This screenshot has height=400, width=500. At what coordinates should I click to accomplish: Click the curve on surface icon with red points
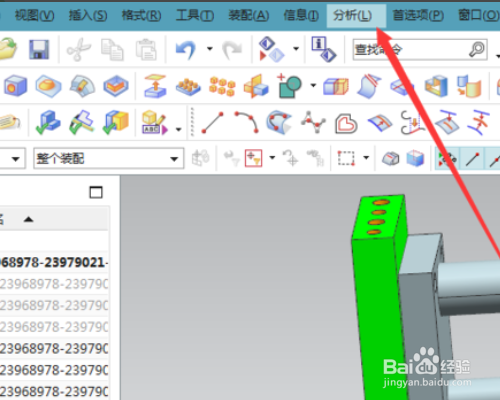click(x=279, y=122)
